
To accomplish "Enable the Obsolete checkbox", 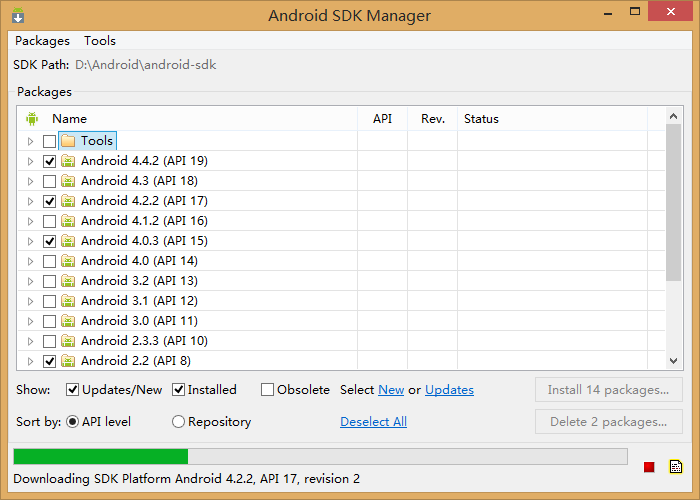I will coord(267,390).
